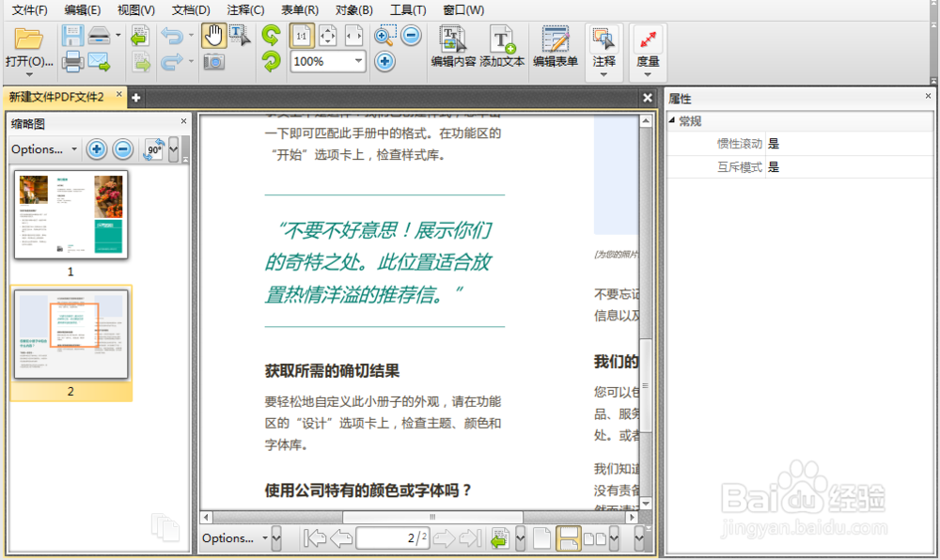Go to the previous page

341,538
